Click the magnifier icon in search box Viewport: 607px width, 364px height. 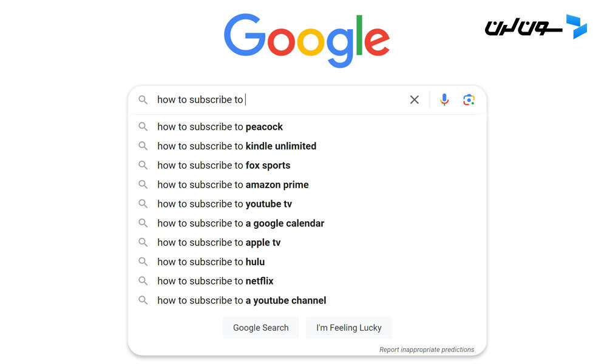[x=143, y=100]
